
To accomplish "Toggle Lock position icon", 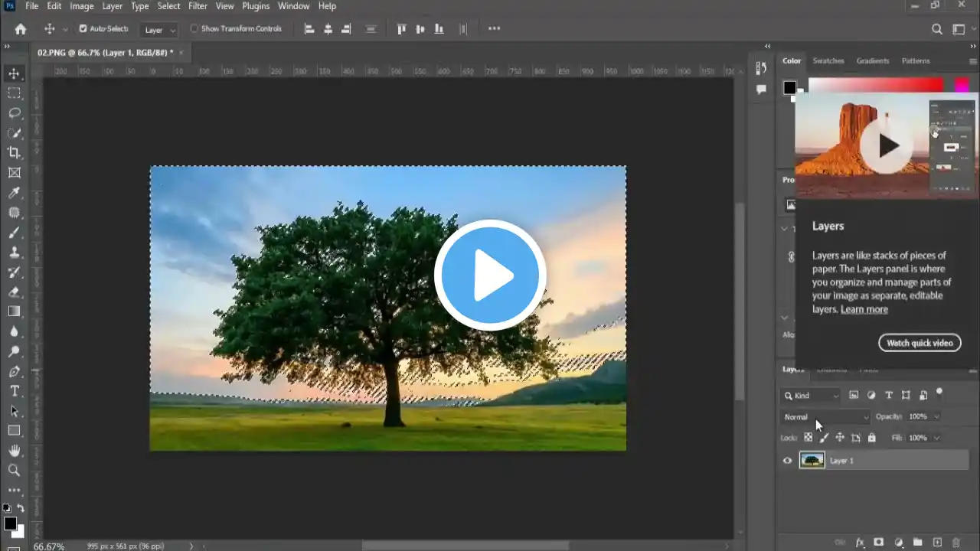I will tap(840, 438).
